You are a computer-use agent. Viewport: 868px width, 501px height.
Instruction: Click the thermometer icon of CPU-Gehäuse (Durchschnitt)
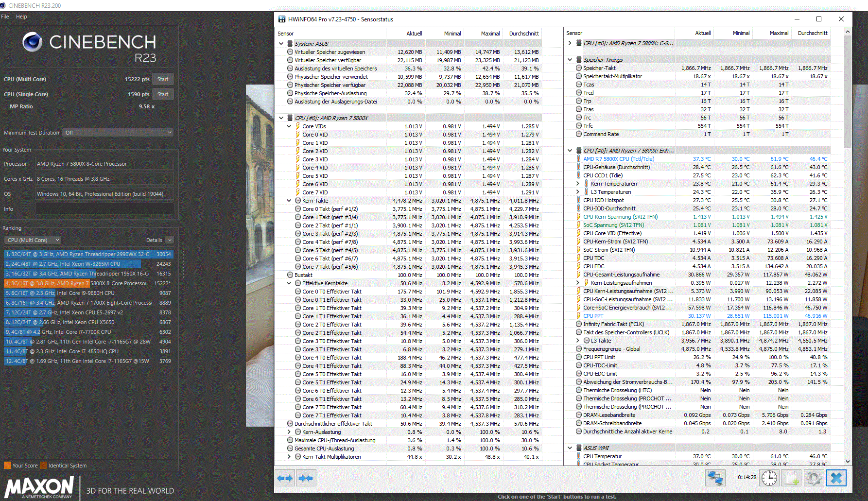pyautogui.click(x=579, y=167)
